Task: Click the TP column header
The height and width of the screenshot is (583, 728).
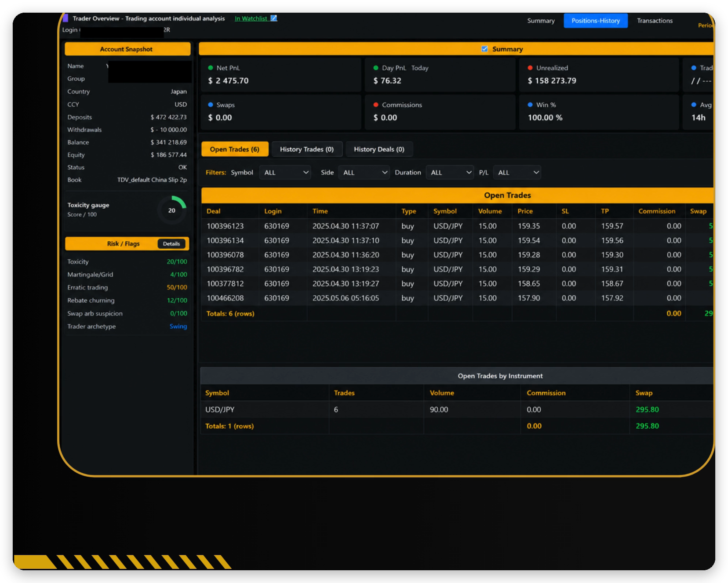Action: [x=605, y=211]
